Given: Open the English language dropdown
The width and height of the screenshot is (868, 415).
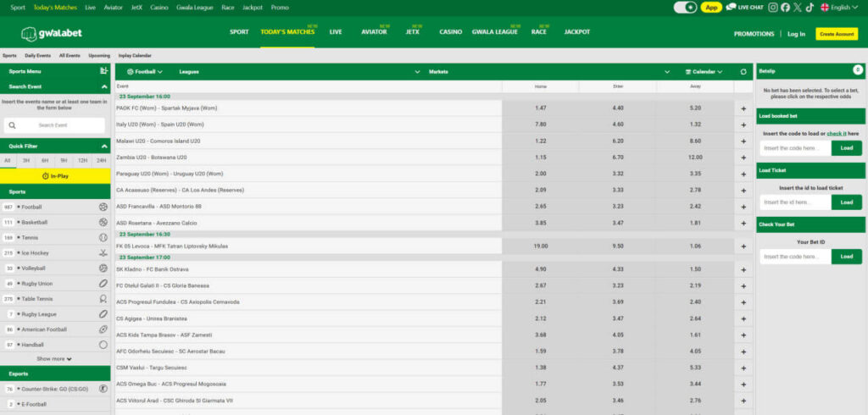Looking at the screenshot, I should coord(838,7).
